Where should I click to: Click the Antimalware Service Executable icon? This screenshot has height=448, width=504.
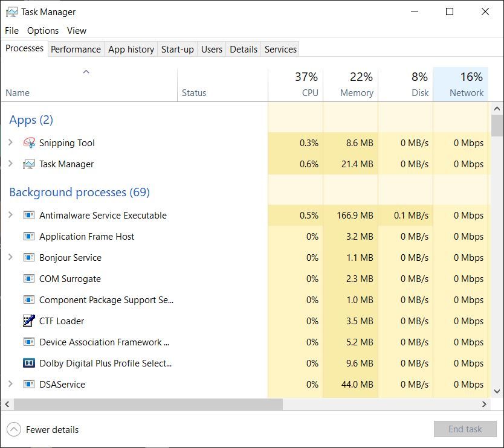[x=29, y=215]
